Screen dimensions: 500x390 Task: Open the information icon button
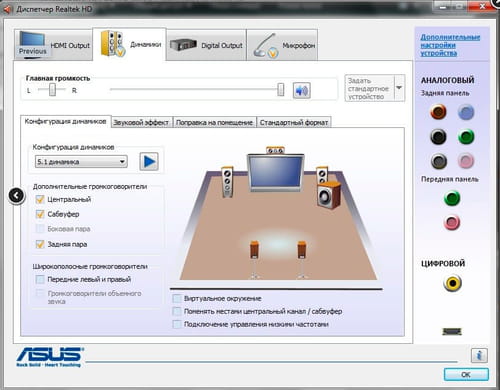479,355
